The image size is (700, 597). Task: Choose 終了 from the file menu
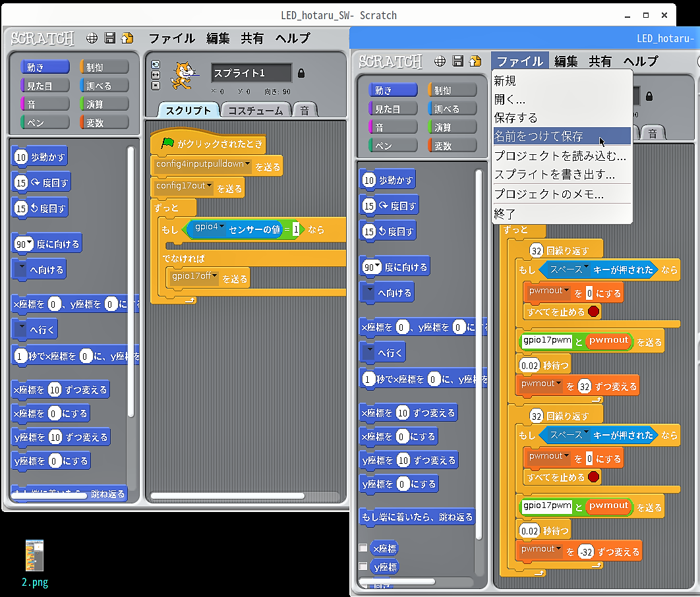tap(562, 213)
